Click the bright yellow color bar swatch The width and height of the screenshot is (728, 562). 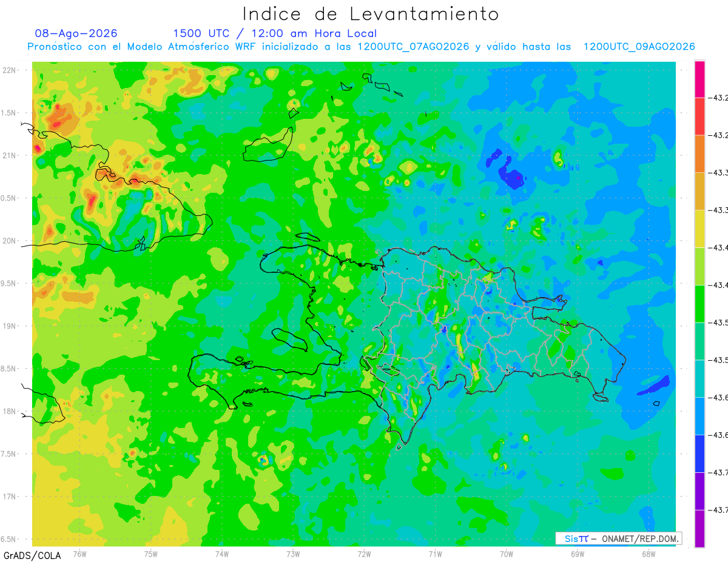point(699,229)
